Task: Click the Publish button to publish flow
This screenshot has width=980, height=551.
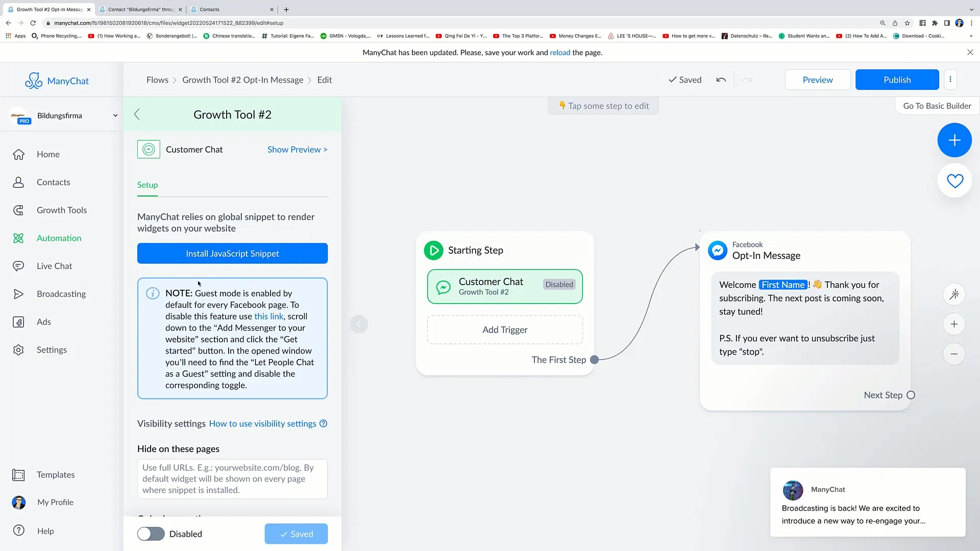Action: pos(897,80)
